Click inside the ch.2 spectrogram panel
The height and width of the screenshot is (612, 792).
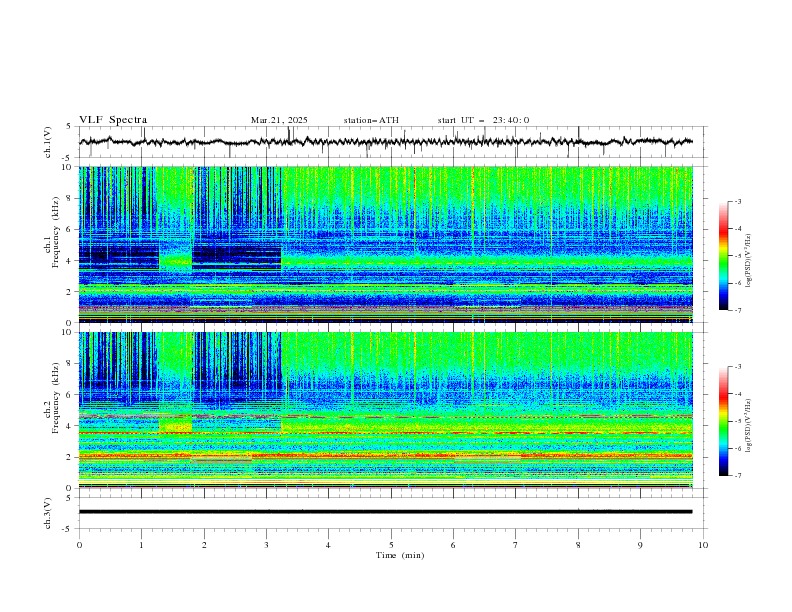tap(386, 410)
